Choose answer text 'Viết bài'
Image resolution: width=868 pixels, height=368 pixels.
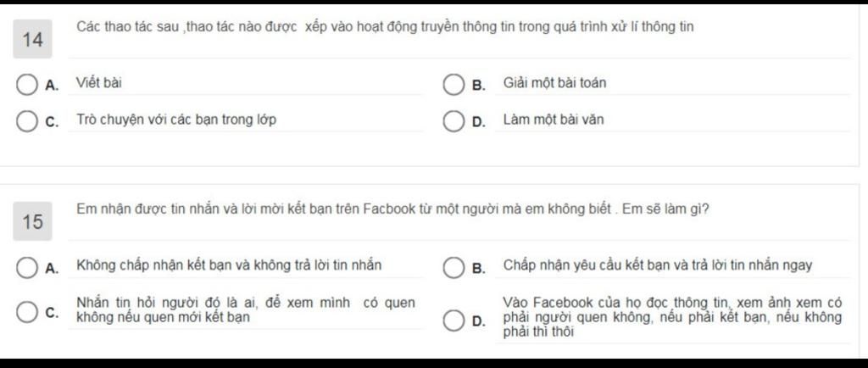pos(99,84)
